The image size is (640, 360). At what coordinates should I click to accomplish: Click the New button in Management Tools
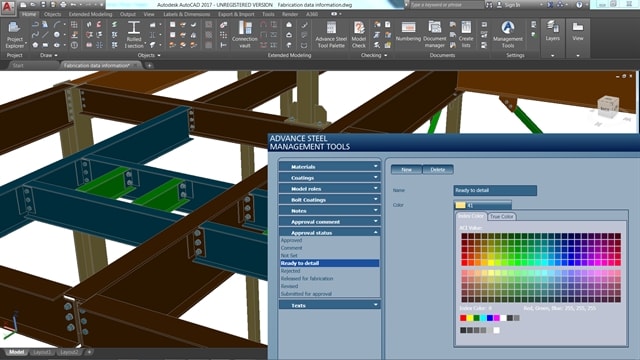click(x=407, y=169)
